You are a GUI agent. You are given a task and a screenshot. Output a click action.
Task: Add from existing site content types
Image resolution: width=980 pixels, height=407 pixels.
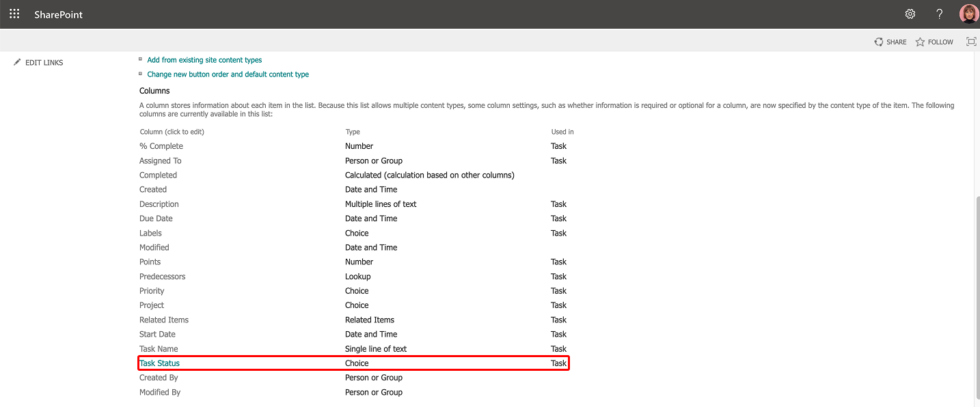coord(204,60)
